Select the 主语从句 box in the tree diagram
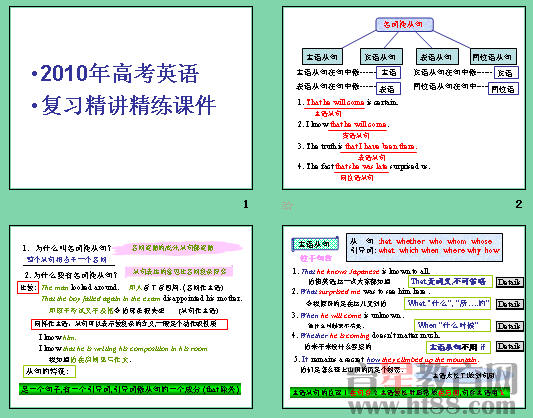 (x=322, y=56)
